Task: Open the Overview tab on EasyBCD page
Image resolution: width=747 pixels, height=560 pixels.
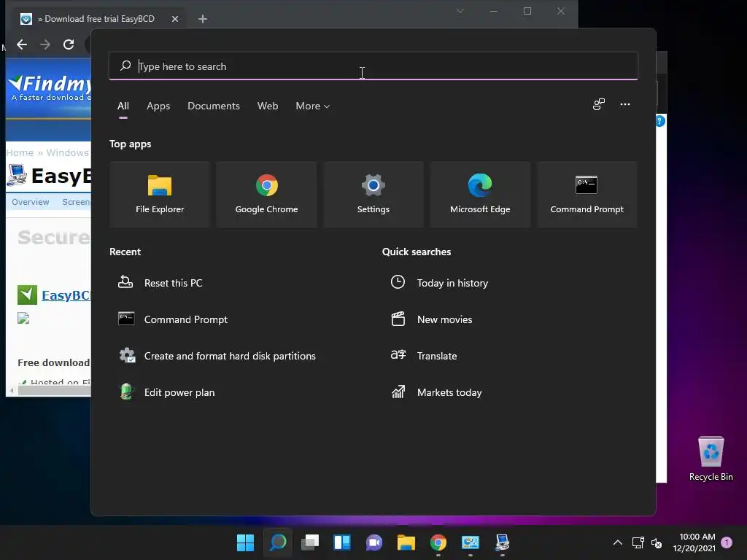Action: click(x=31, y=202)
